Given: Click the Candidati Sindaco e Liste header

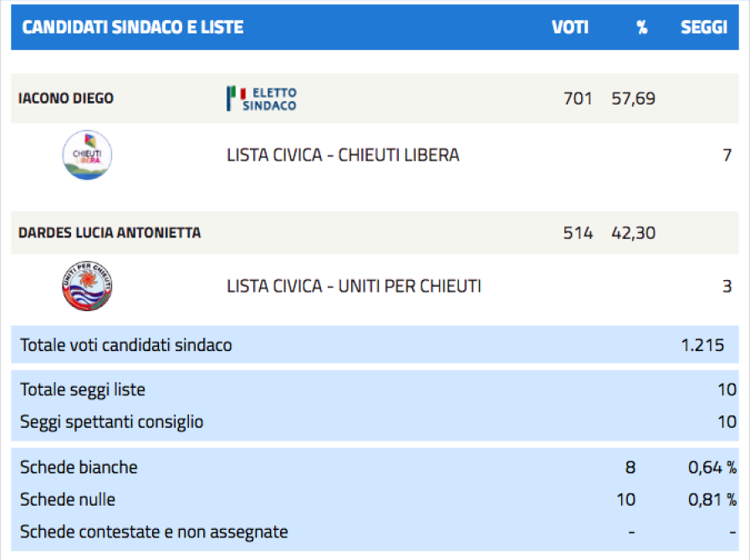Looking at the screenshot, I should coord(133,28).
